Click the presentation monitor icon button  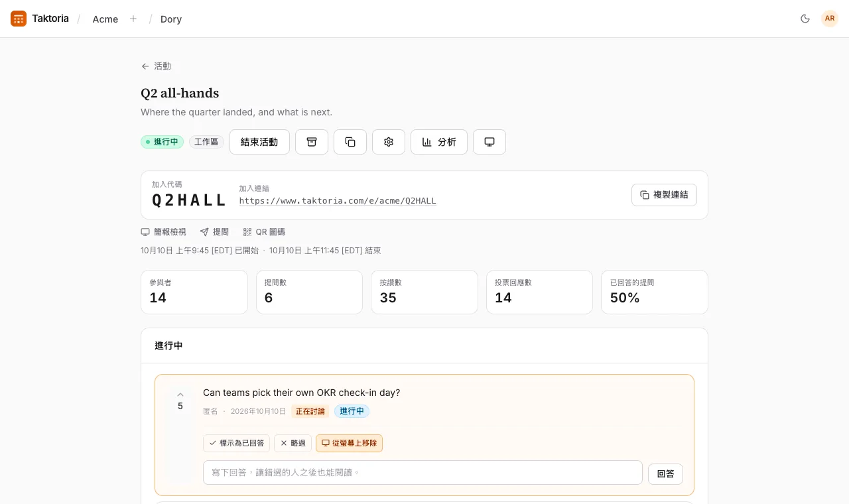click(x=490, y=142)
